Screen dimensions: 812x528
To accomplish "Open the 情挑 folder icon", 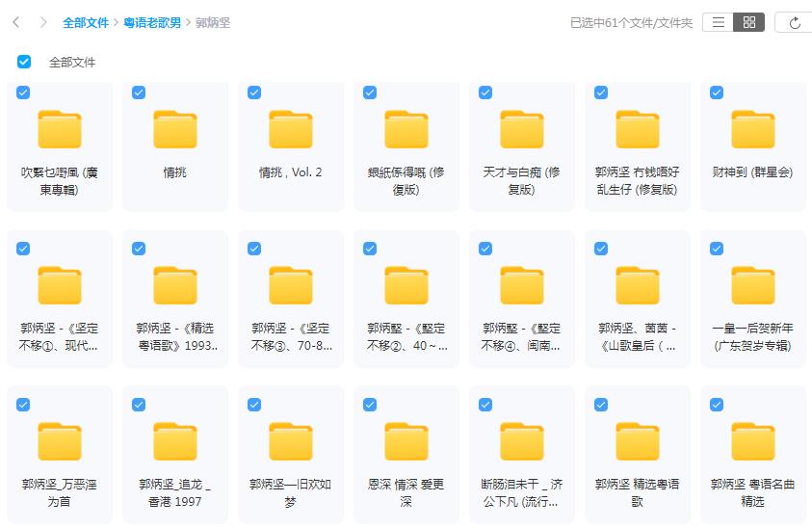I will coord(175,129).
